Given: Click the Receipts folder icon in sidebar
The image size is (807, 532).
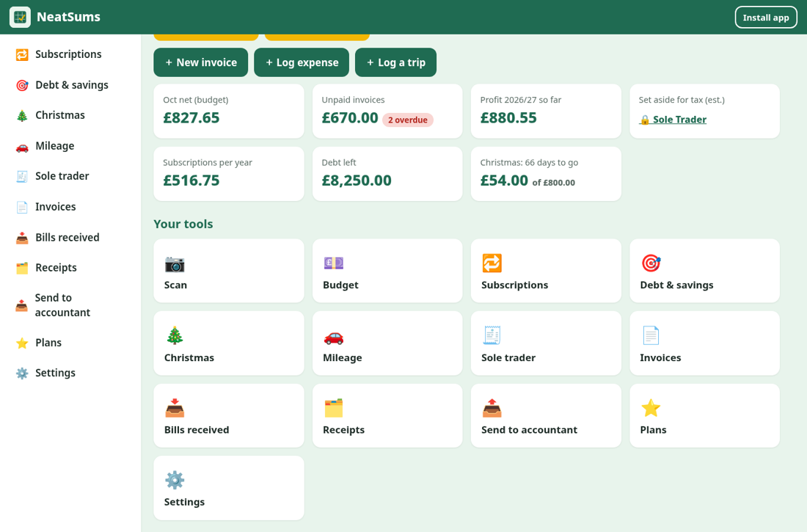Looking at the screenshot, I should click(x=22, y=268).
